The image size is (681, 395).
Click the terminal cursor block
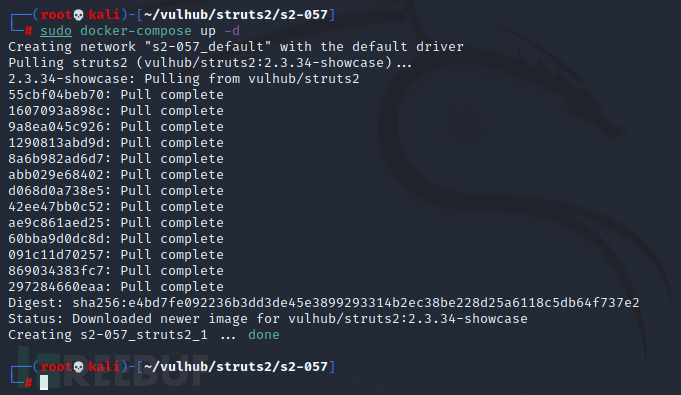(44, 382)
